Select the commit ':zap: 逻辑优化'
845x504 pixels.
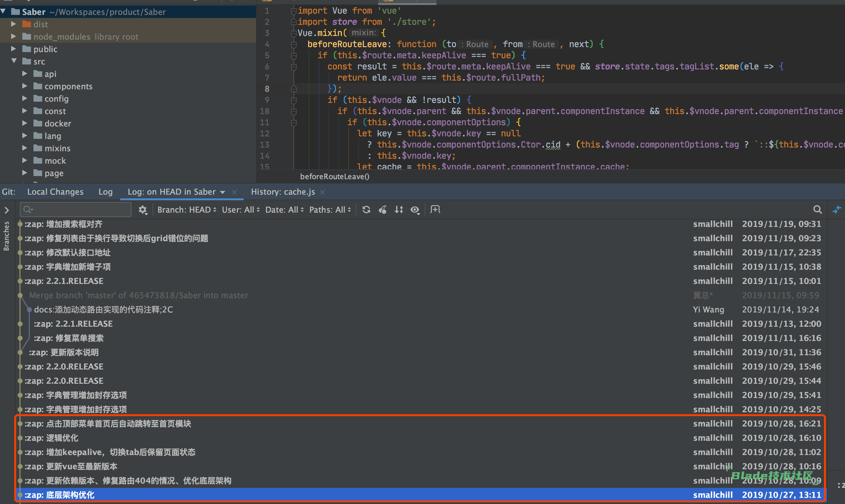pos(421,438)
